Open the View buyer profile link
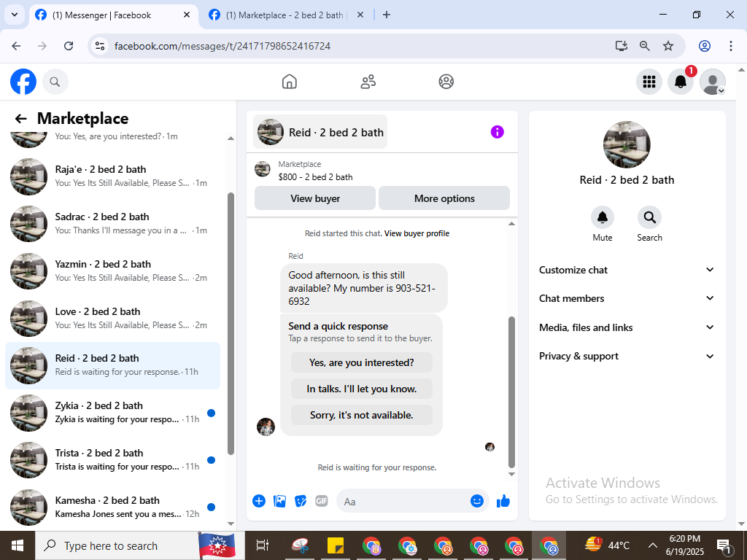Image resolution: width=747 pixels, height=560 pixels. (x=417, y=233)
